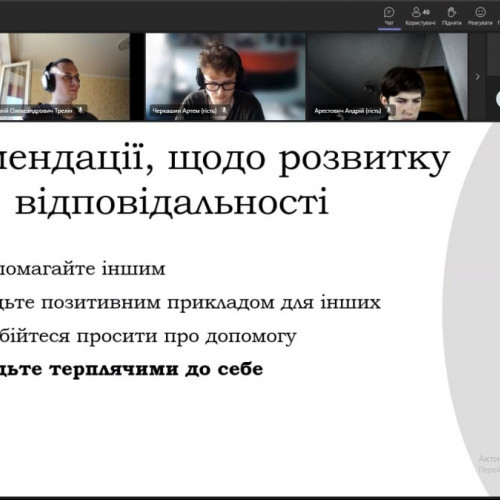Click bullet "позитивним прикладом для інших"
500x500 pixels.
pyautogui.click(x=211, y=303)
